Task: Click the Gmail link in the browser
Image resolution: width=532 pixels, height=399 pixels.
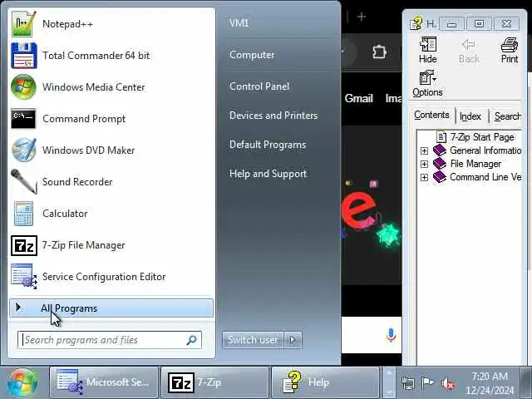Action: (x=358, y=98)
